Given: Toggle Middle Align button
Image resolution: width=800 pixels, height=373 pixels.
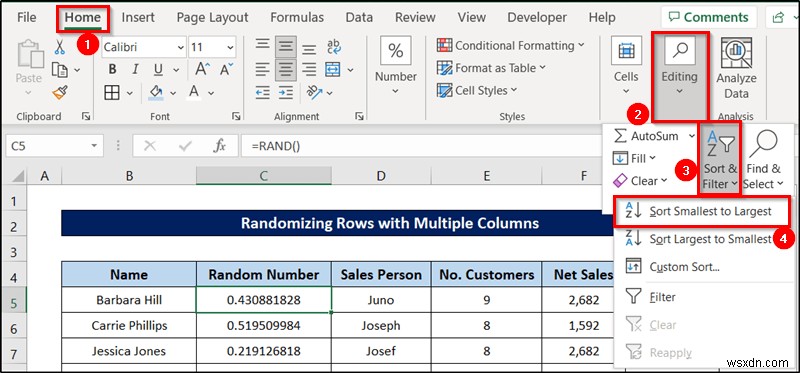Looking at the screenshot, I should click(286, 47).
